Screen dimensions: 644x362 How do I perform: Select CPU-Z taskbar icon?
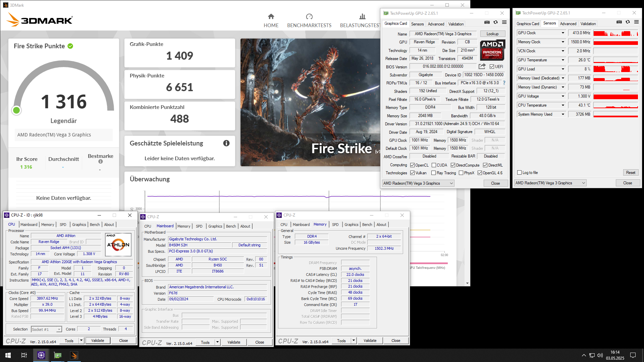pos(41,355)
